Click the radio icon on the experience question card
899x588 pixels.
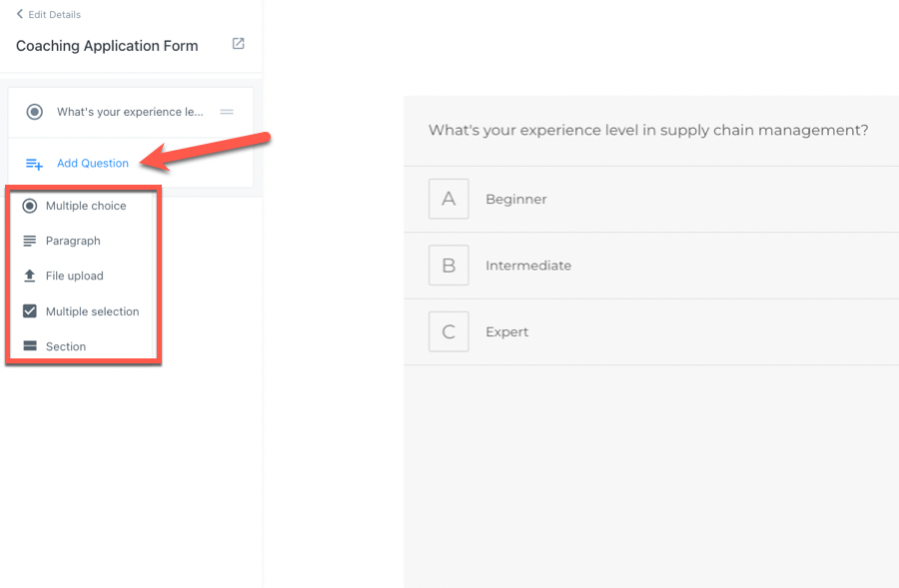(x=34, y=112)
